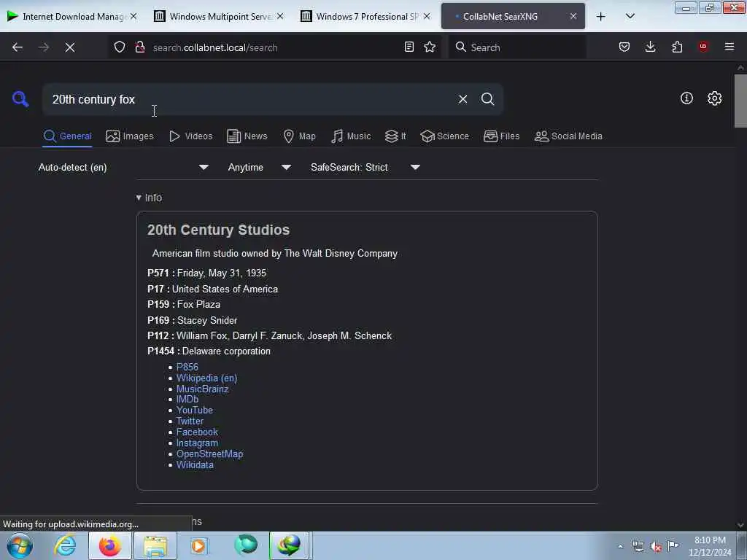Submit search with magnifier button
The width and height of the screenshot is (747, 560).
click(487, 99)
